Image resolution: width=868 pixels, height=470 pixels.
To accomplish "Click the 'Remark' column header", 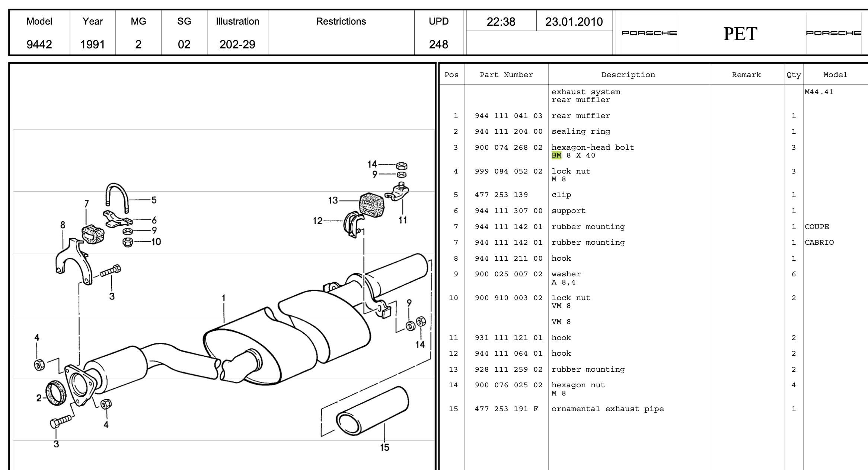I will pyautogui.click(x=746, y=75).
